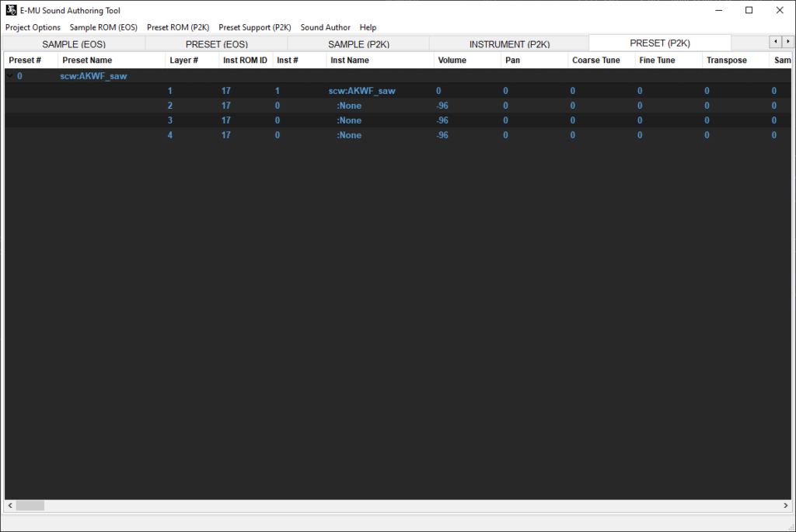Click the Pan column header
The image size is (796, 532).
(x=535, y=61)
